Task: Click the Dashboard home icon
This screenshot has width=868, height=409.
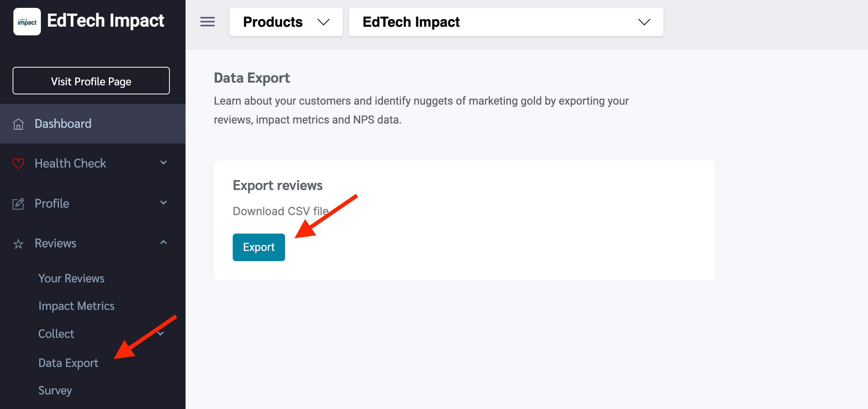Action: tap(18, 124)
